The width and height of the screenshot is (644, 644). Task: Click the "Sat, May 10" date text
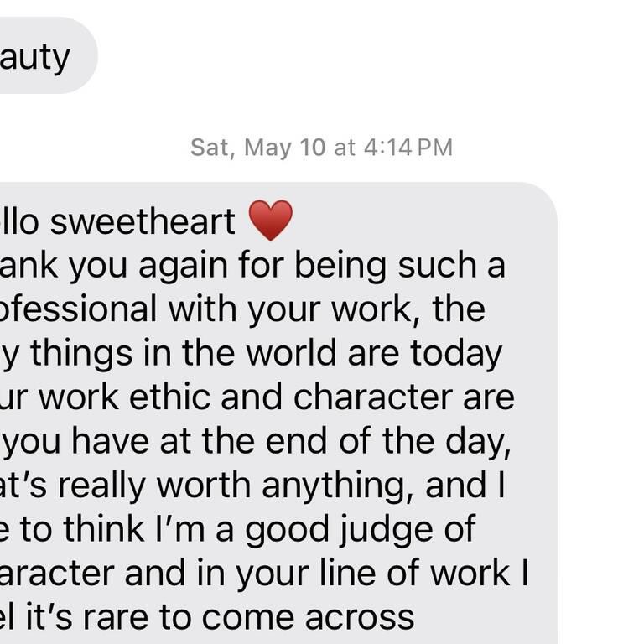point(257,148)
